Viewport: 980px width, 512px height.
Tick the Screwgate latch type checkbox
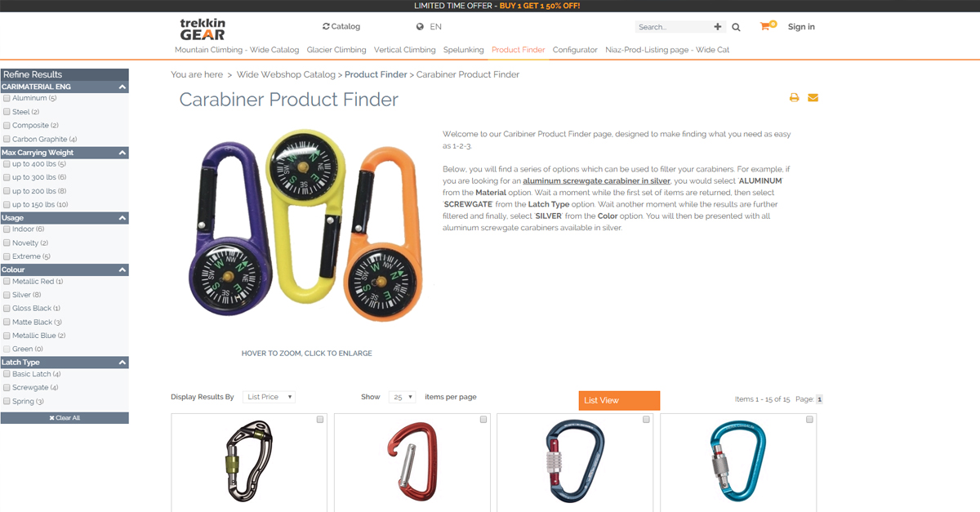click(7, 388)
